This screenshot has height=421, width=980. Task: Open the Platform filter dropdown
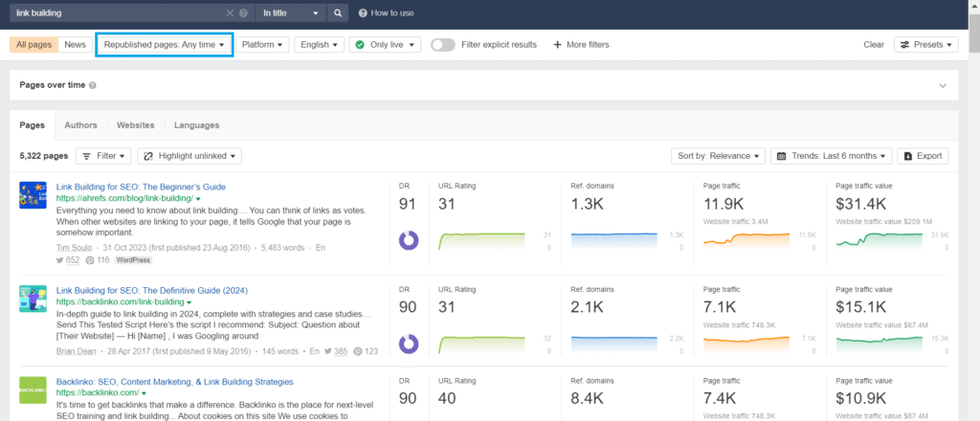(x=262, y=45)
